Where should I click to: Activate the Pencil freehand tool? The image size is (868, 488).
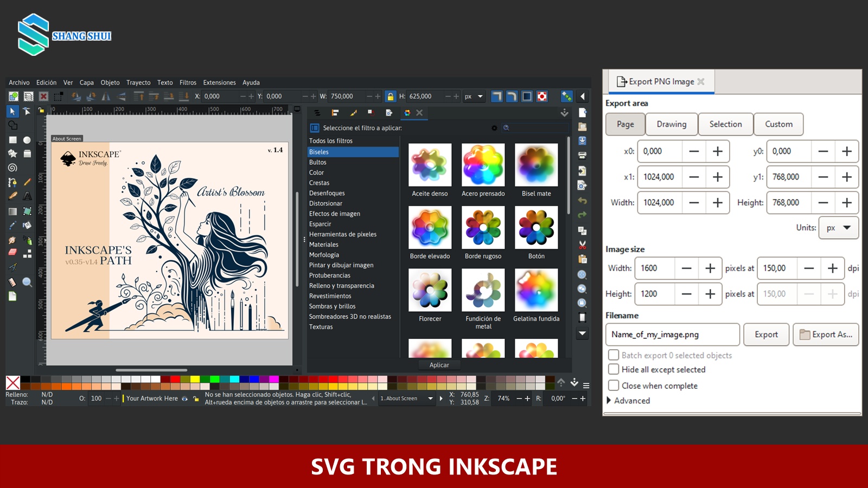tap(27, 182)
